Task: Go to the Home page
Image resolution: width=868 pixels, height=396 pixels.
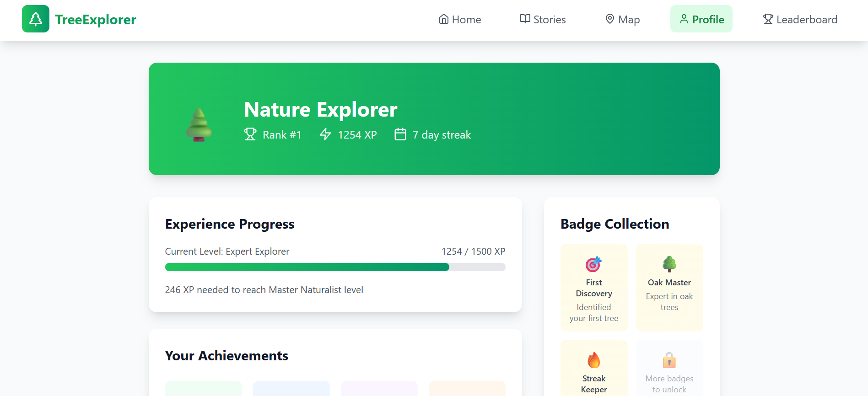Action: coord(460,19)
